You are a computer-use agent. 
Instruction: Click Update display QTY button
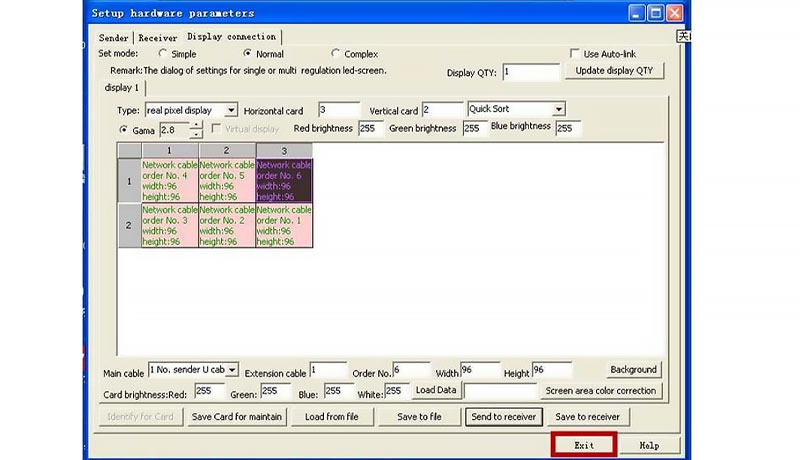pos(614,71)
